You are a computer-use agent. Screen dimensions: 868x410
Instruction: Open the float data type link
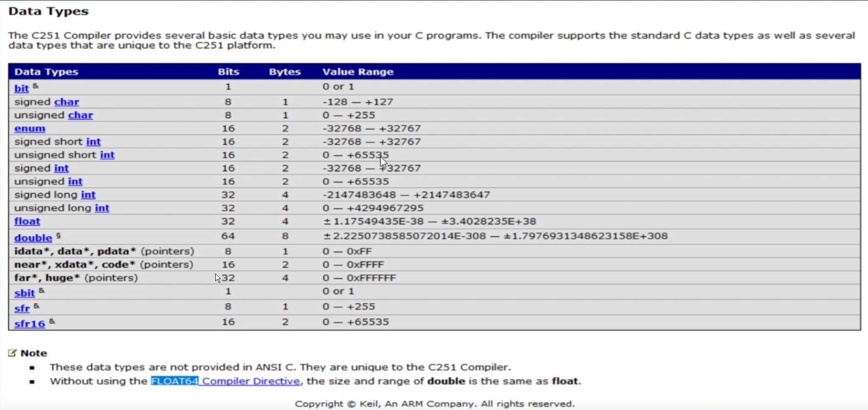[x=27, y=221]
